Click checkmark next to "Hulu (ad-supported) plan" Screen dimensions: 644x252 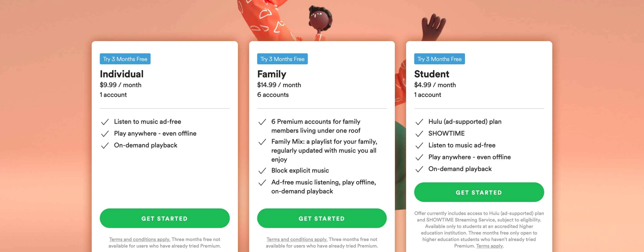tap(419, 122)
